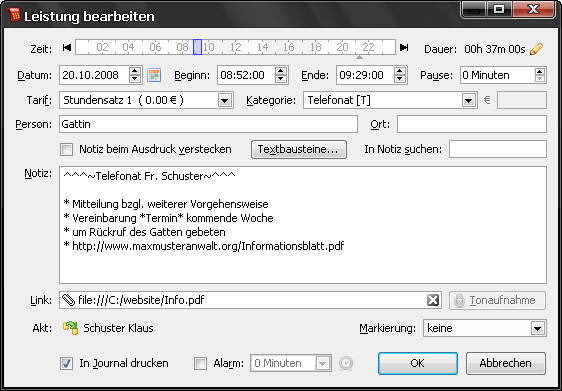
Task: Click the blue time block on timeline
Action: click(197, 47)
